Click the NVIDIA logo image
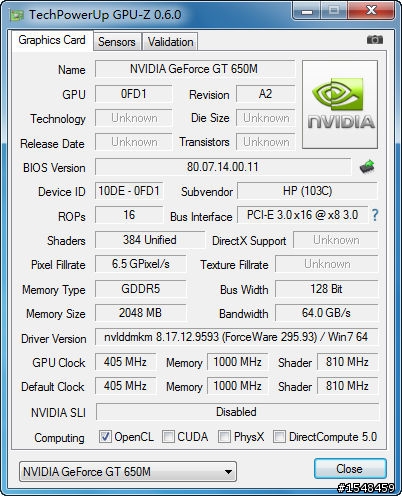 click(x=340, y=104)
